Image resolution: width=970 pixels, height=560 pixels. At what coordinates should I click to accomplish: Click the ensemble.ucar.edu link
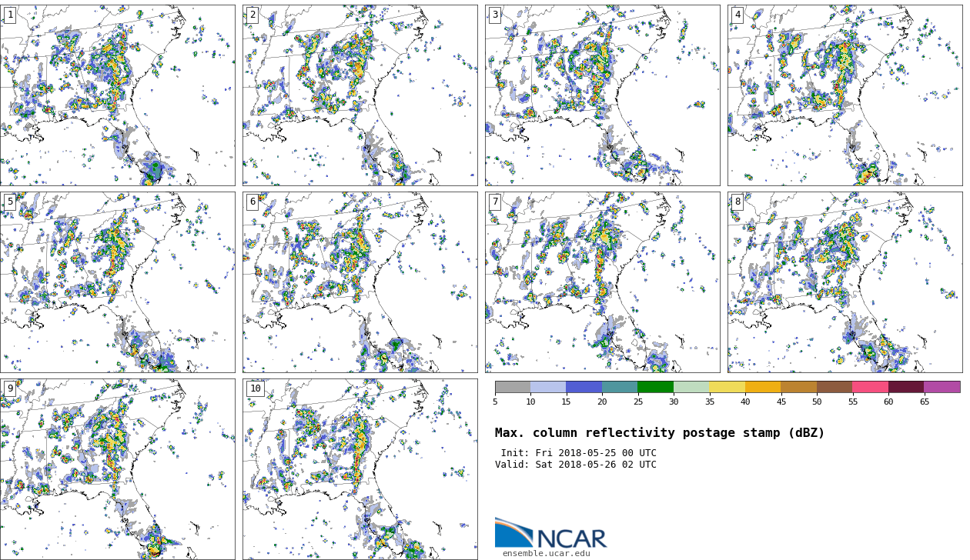546,553
